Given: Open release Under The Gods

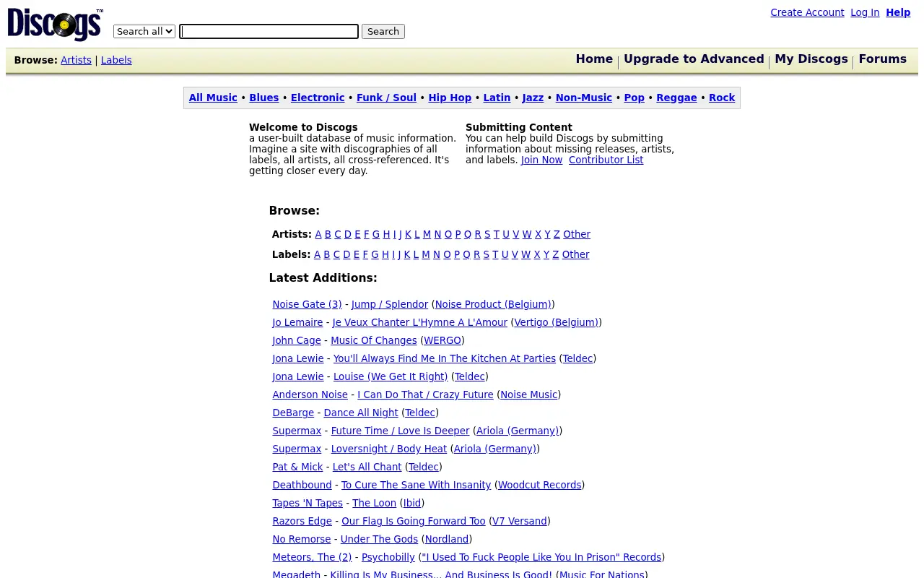Looking at the screenshot, I should coord(379,539).
